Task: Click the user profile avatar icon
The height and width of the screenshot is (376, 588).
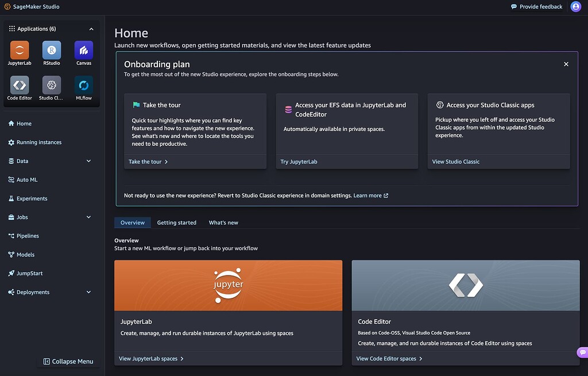Action: [576, 7]
